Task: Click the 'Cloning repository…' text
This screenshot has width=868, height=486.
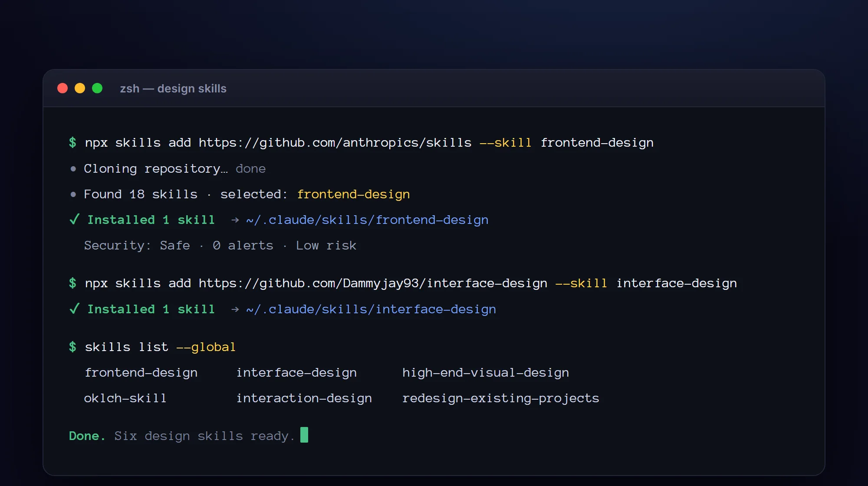Action: tap(156, 169)
